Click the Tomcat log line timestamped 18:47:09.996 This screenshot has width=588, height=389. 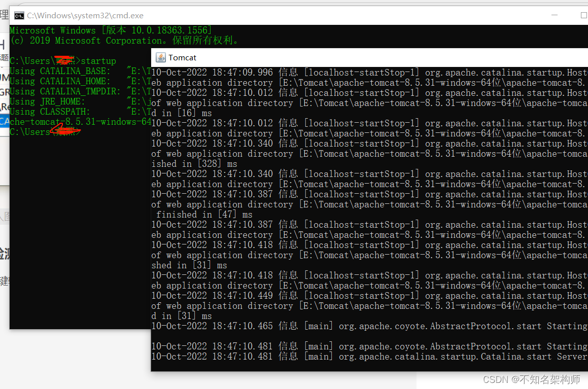[369, 73]
